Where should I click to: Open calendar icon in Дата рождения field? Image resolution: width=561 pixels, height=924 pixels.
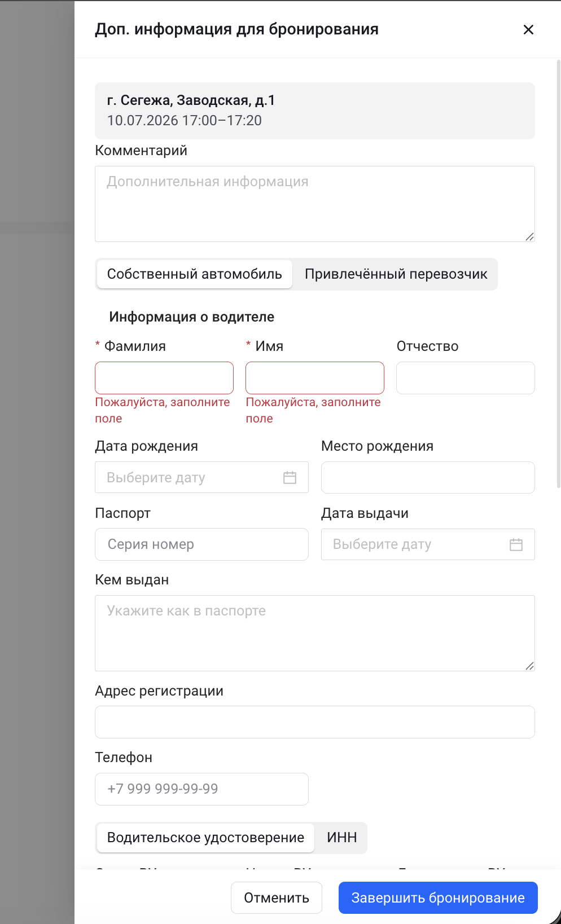290,477
